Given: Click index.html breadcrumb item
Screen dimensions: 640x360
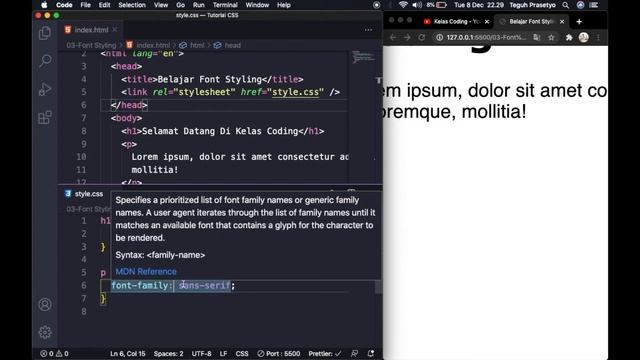Looking at the screenshot, I should click(149, 45).
